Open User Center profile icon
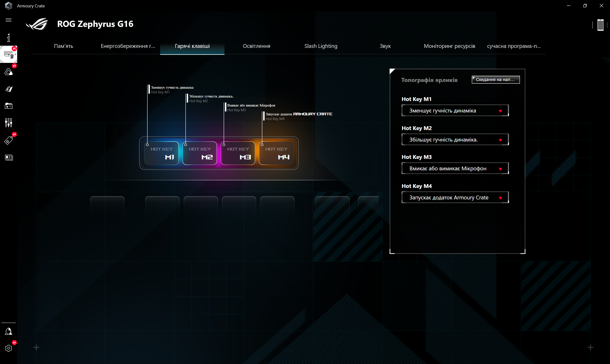Viewport: 610px width, 364px height. (9, 331)
